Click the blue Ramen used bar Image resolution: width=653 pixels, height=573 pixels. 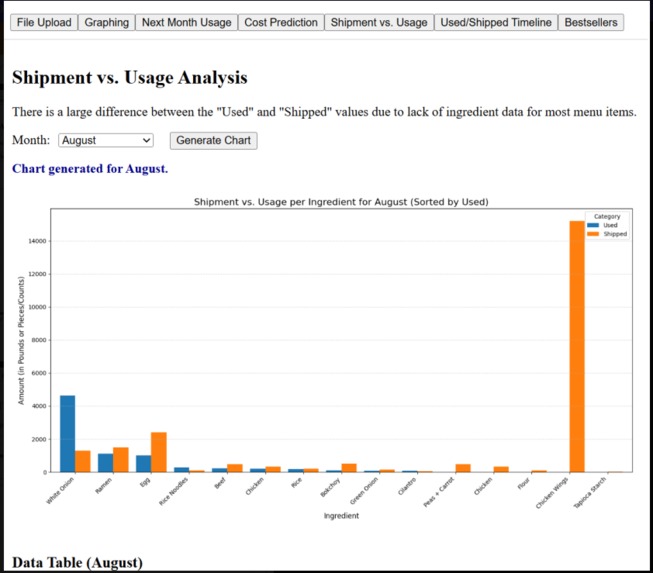pos(105,463)
